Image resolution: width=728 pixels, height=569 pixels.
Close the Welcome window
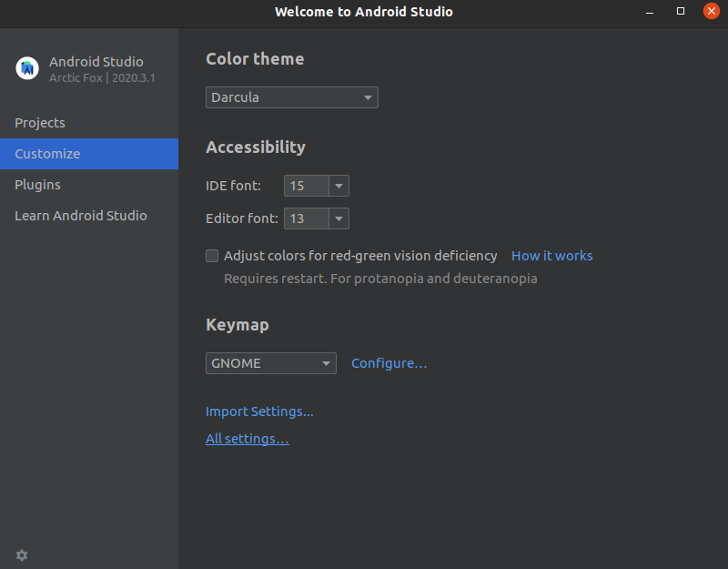point(711,11)
